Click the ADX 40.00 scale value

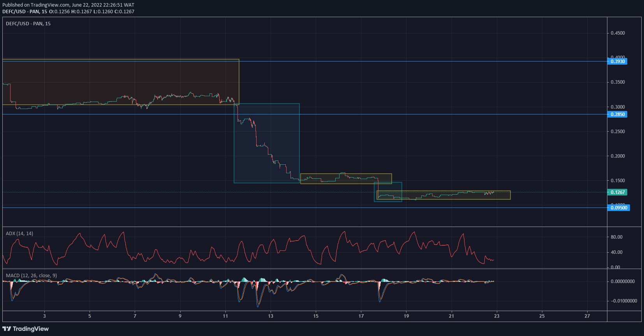[616, 252]
